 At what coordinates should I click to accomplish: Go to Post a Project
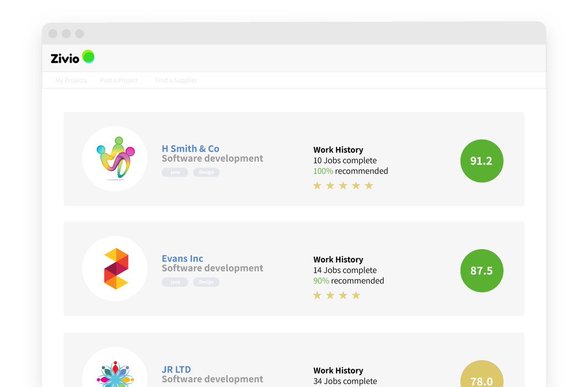point(119,80)
